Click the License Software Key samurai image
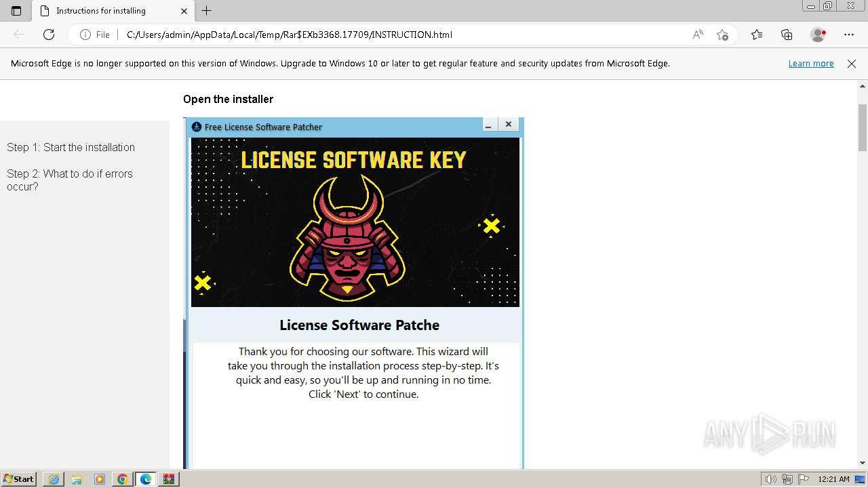The image size is (868, 488). click(x=355, y=222)
